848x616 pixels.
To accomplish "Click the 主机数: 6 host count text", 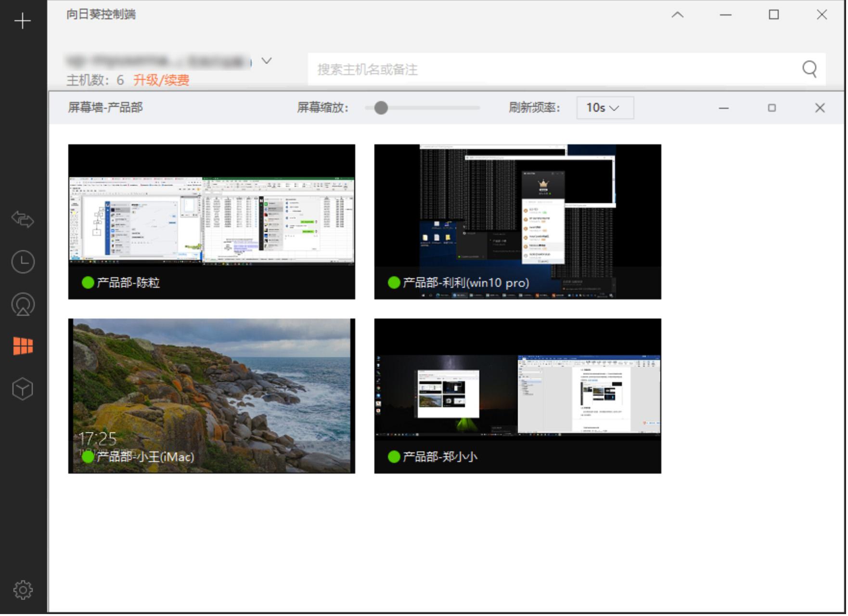I will click(95, 80).
